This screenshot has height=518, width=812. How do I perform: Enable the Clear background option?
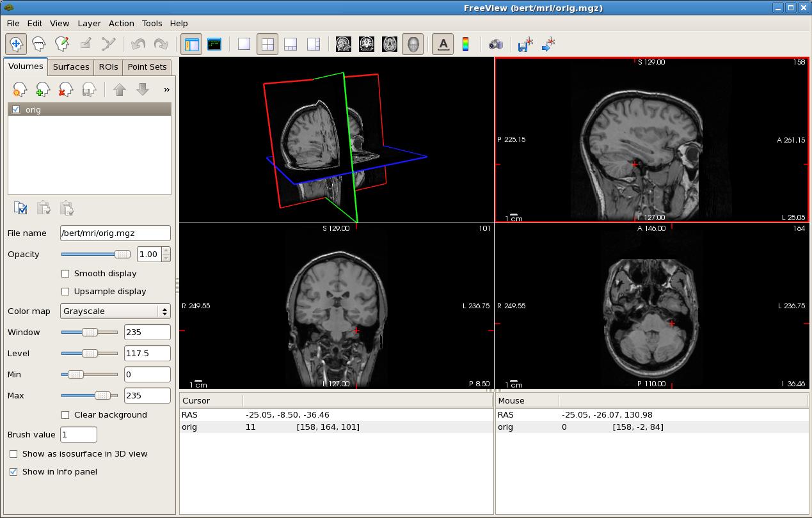65,415
